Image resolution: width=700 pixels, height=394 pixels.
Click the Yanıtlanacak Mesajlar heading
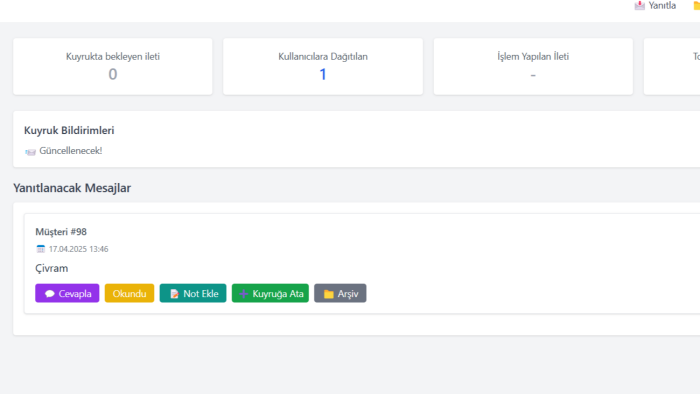[x=72, y=188]
